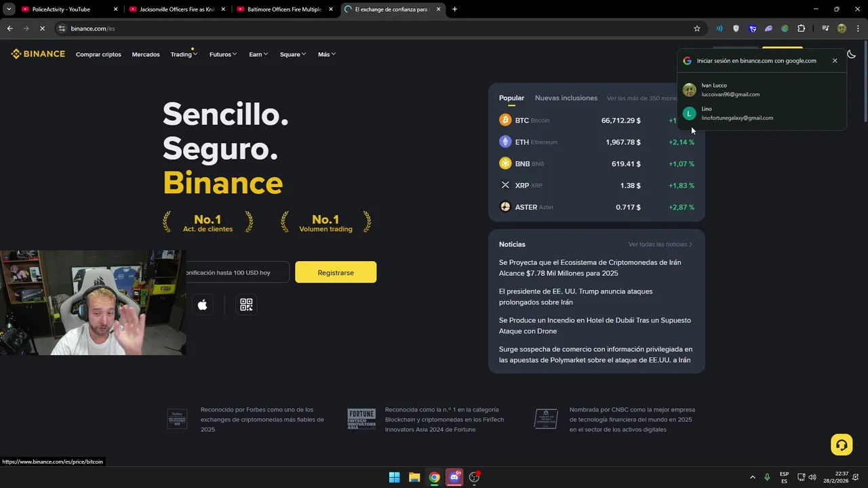Image resolution: width=868 pixels, height=488 pixels.
Task: Click the XRP coin icon
Action: (505, 185)
